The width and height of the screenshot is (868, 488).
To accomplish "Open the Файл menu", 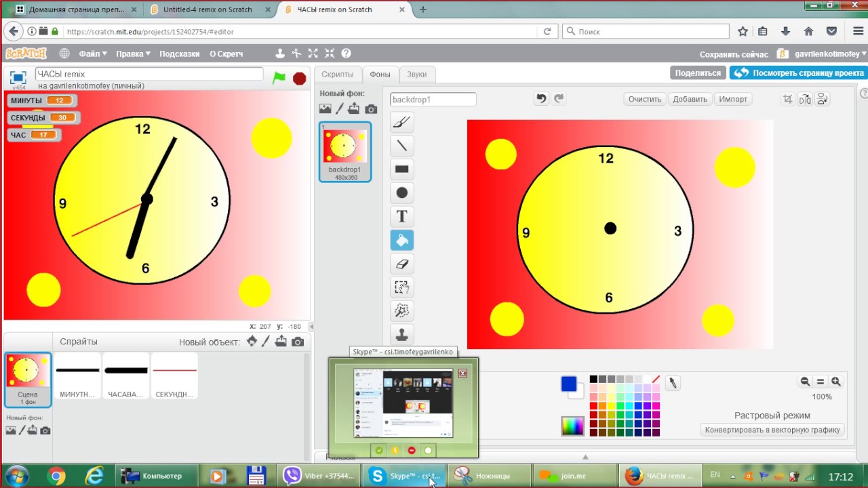I will point(93,54).
